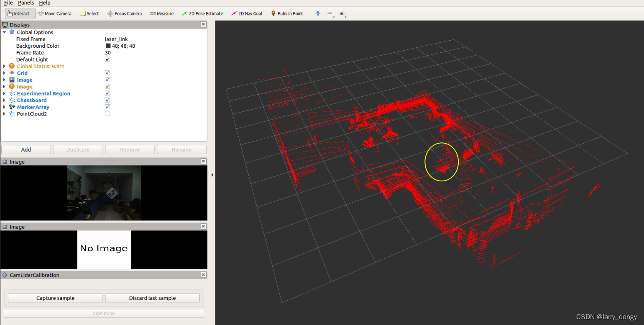Click the Optimise button

[104, 313]
